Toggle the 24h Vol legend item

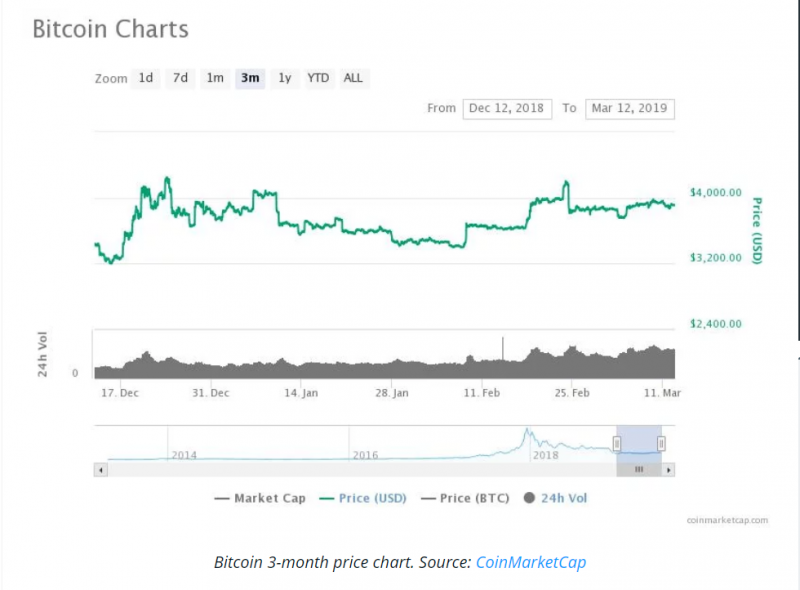[x=557, y=498]
